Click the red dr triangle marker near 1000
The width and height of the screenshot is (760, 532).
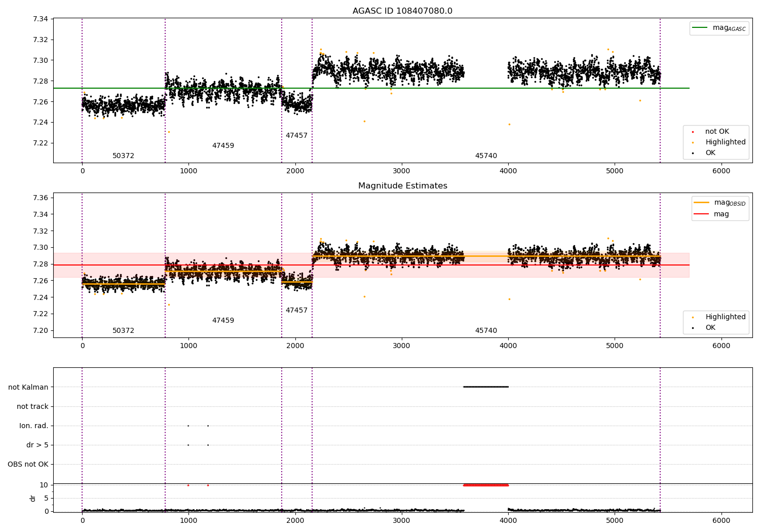click(x=188, y=485)
